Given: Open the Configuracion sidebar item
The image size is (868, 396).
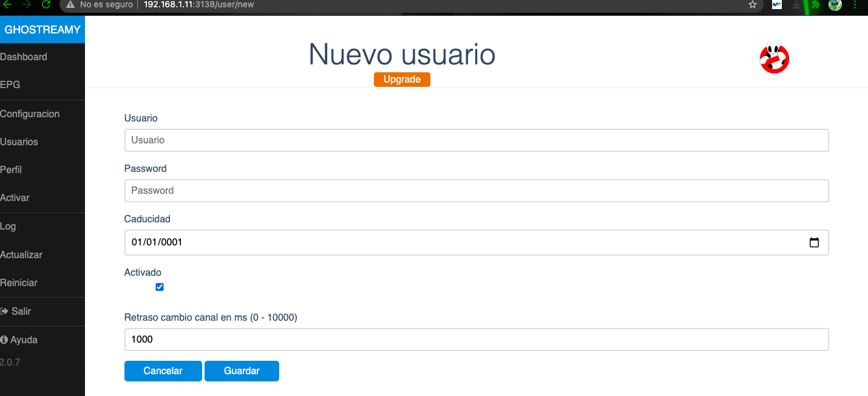Looking at the screenshot, I should click(30, 114).
